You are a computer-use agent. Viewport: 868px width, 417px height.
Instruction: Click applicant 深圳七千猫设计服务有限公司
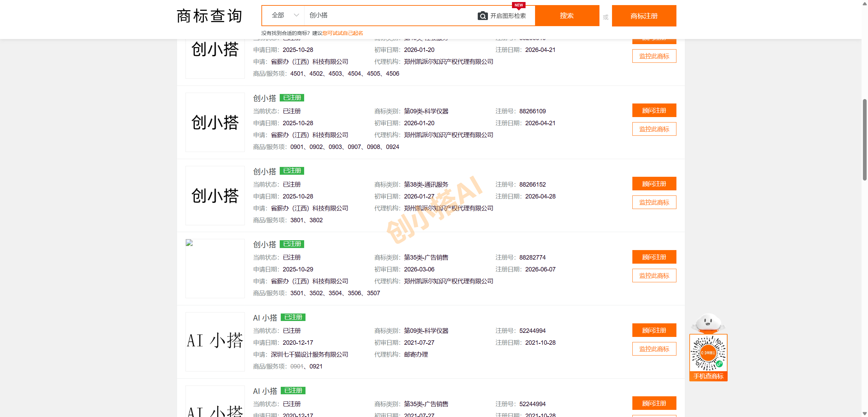click(310, 355)
